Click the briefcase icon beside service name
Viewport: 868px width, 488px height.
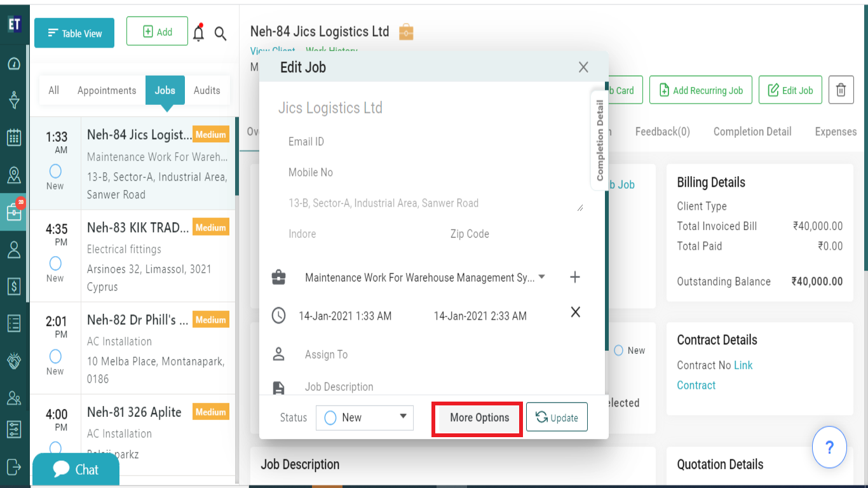278,278
